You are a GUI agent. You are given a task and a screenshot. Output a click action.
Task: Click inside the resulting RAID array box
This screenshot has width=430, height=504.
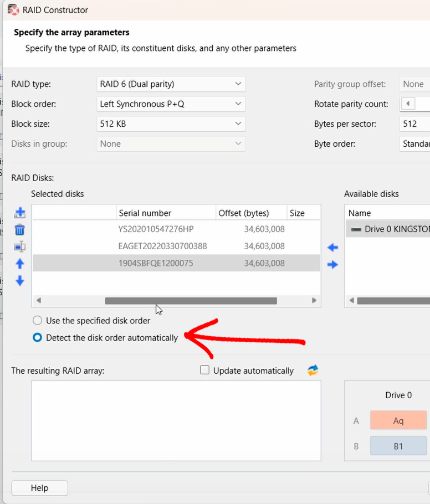tap(176, 421)
